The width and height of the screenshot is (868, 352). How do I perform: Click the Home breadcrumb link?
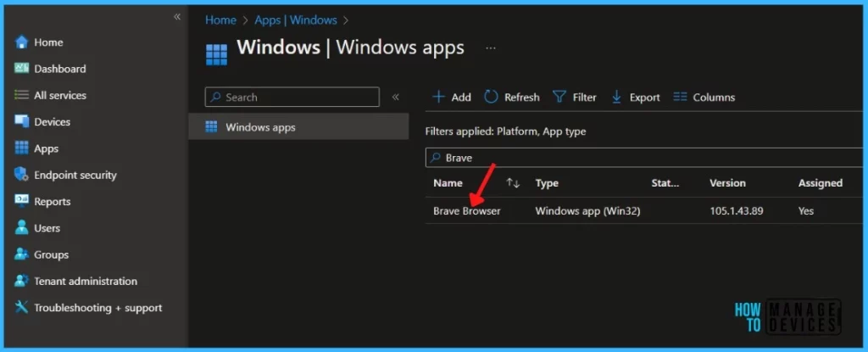[x=220, y=20]
